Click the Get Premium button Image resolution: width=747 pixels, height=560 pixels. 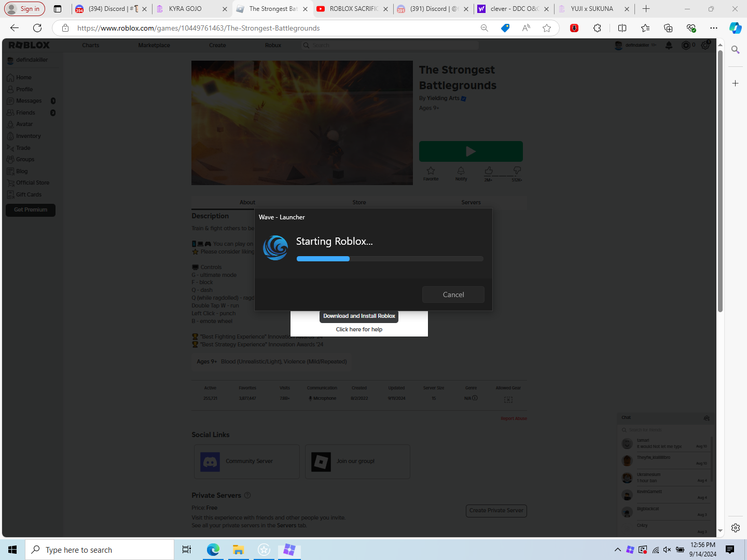point(31,209)
